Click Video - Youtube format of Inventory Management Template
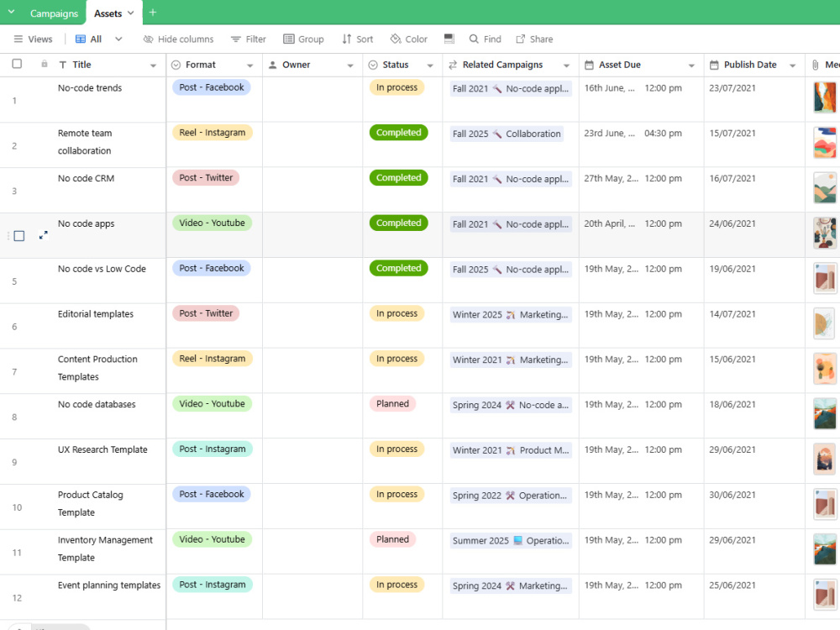This screenshot has width=840, height=630. 213,539
